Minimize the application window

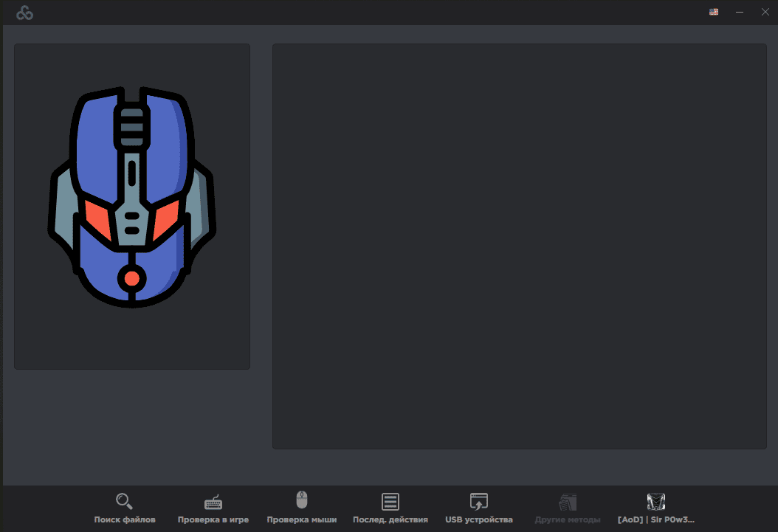coord(740,12)
